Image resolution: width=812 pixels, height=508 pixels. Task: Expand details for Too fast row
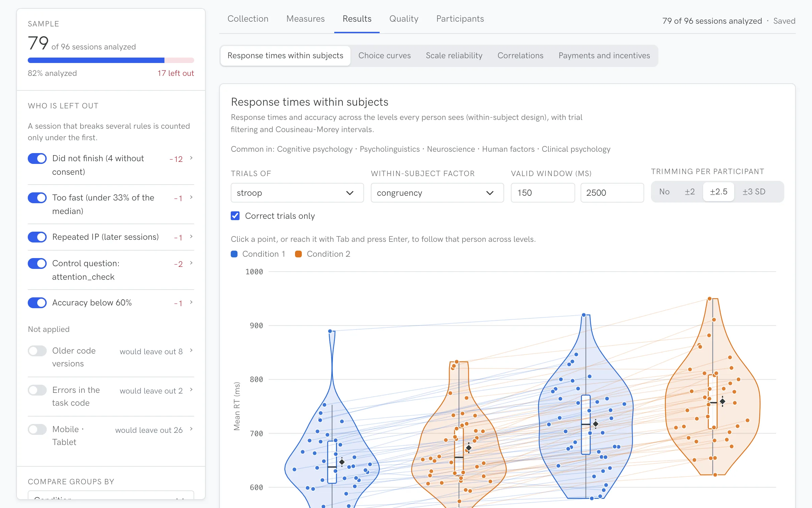pos(191,197)
